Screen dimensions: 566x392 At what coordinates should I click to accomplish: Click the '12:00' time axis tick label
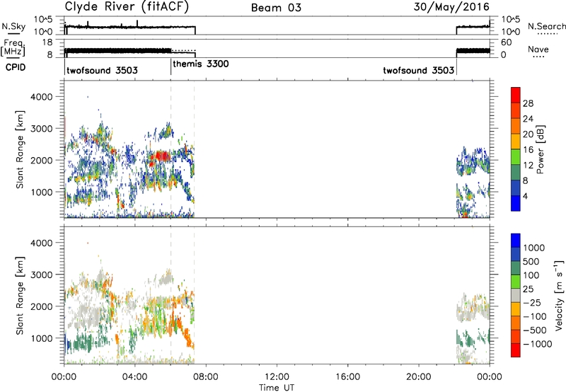277,377
